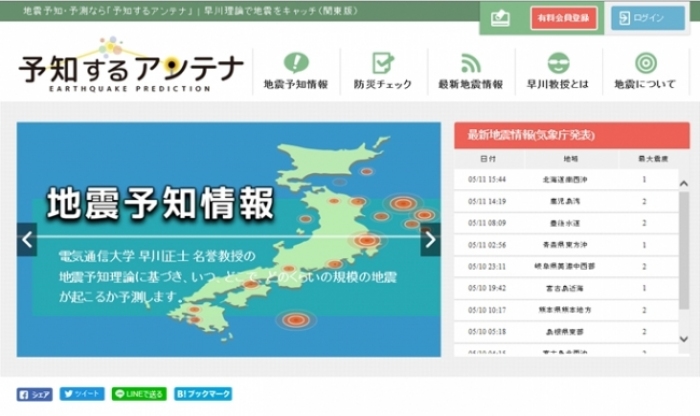
Task: Tweet the page with ツイート button
Action: pyautogui.click(x=82, y=394)
